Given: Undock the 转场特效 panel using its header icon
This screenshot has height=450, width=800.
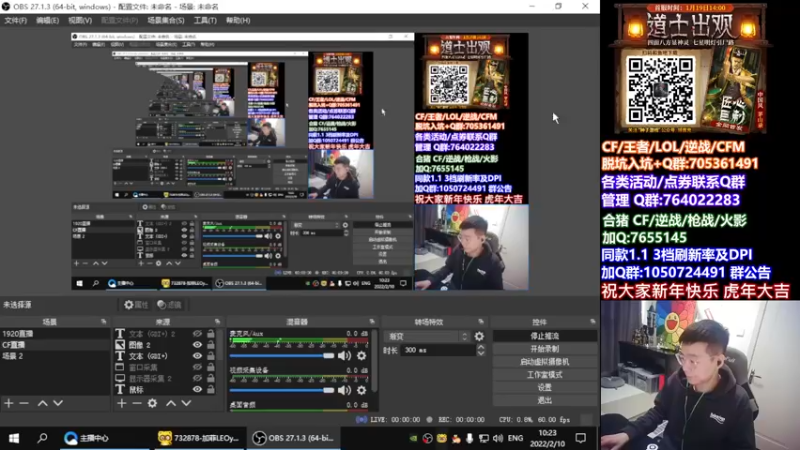Looking at the screenshot, I should click(481, 322).
